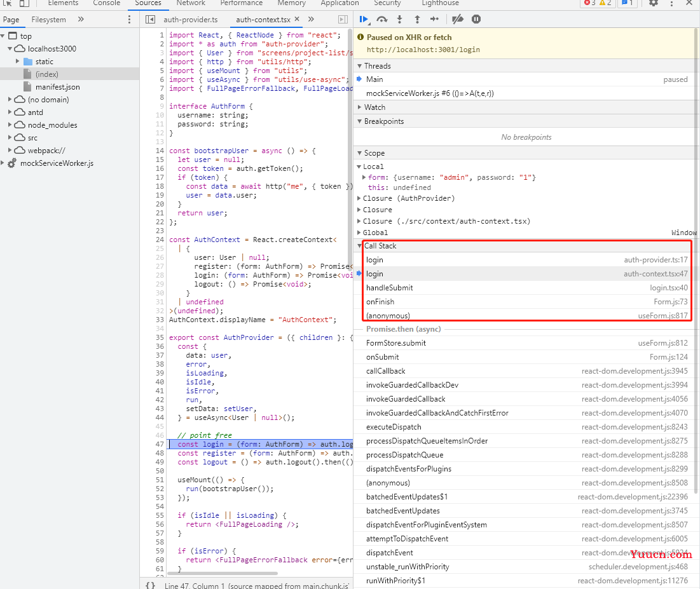This screenshot has width=700, height=589.
Task: Click the cloud icon beside antd
Action: click(x=20, y=112)
